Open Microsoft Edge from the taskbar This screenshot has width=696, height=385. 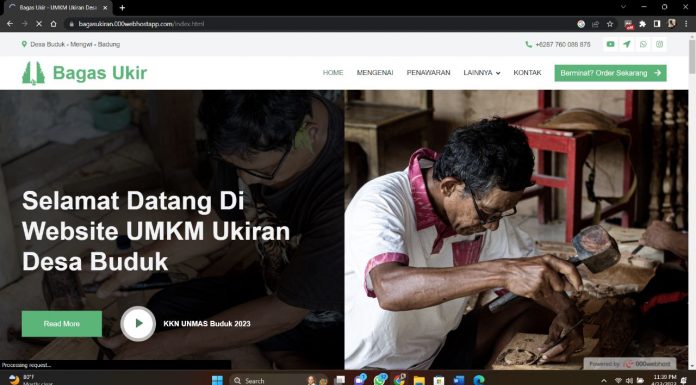[x=478, y=380]
